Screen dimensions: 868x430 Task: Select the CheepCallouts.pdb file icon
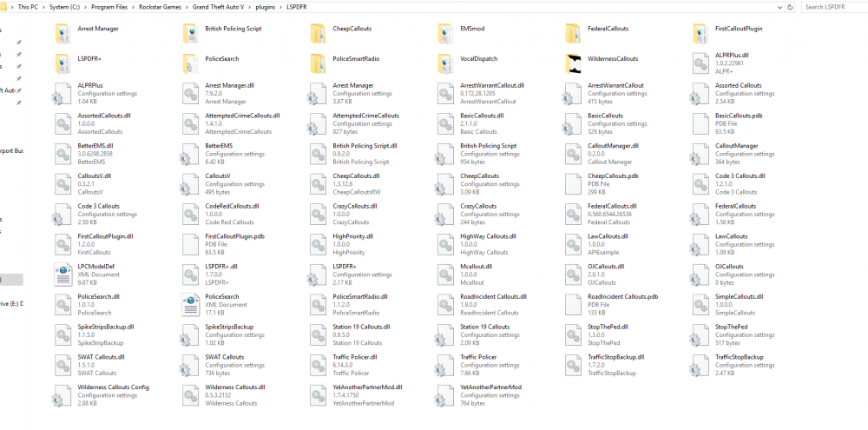[574, 184]
